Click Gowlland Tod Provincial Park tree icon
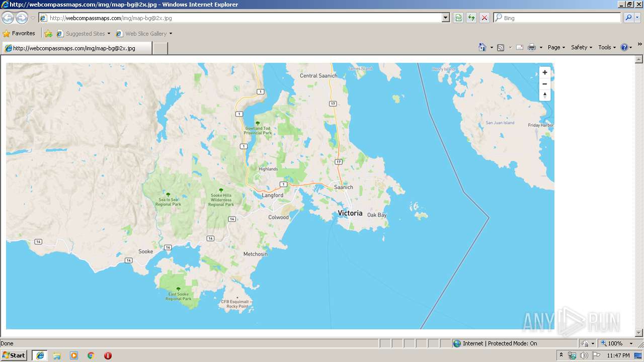644x362 pixels. coord(258,123)
